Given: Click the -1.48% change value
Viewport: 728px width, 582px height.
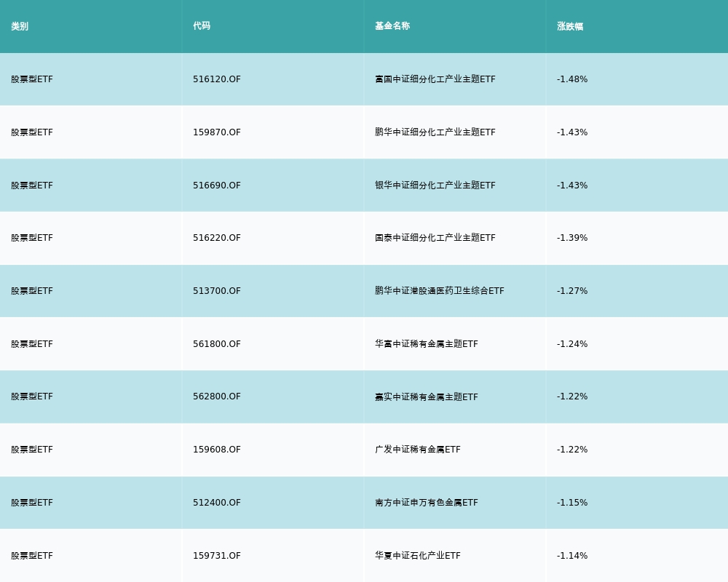Looking at the screenshot, I should pyautogui.click(x=572, y=79).
